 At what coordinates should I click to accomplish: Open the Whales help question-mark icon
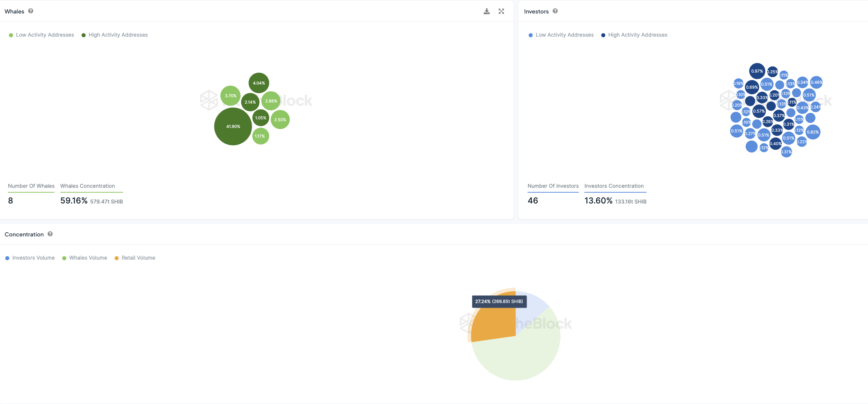[31, 11]
